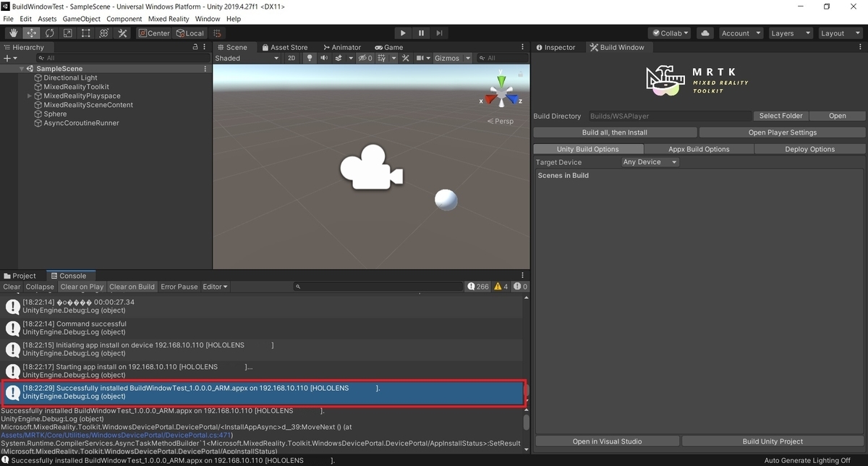The height and width of the screenshot is (466, 868).
Task: Click Open in Visual Studio
Action: tap(607, 441)
